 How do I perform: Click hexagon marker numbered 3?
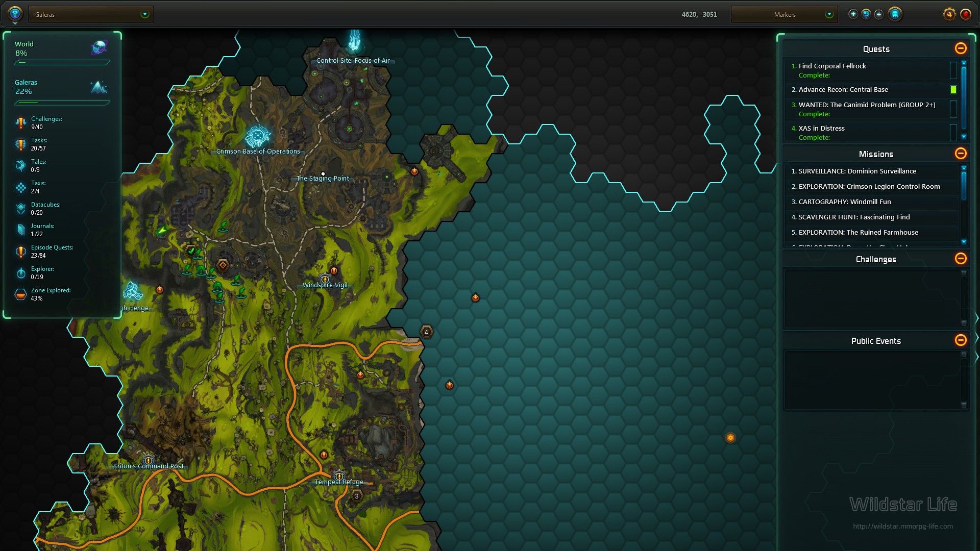357,496
